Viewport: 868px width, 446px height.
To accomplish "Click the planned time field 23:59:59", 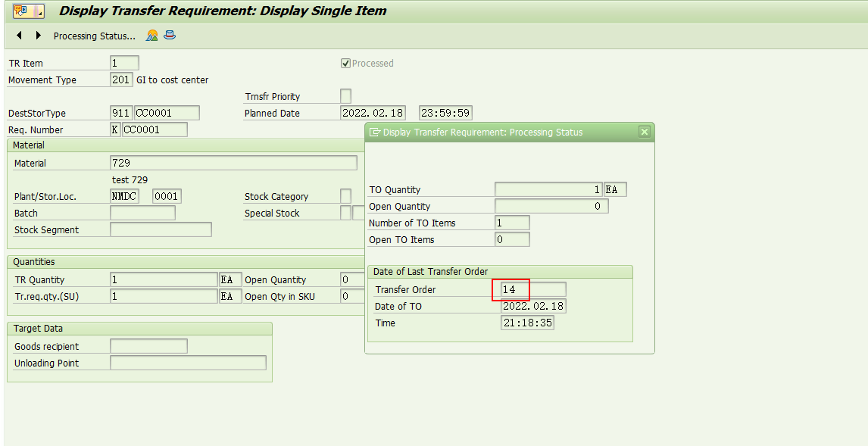I will (445, 113).
